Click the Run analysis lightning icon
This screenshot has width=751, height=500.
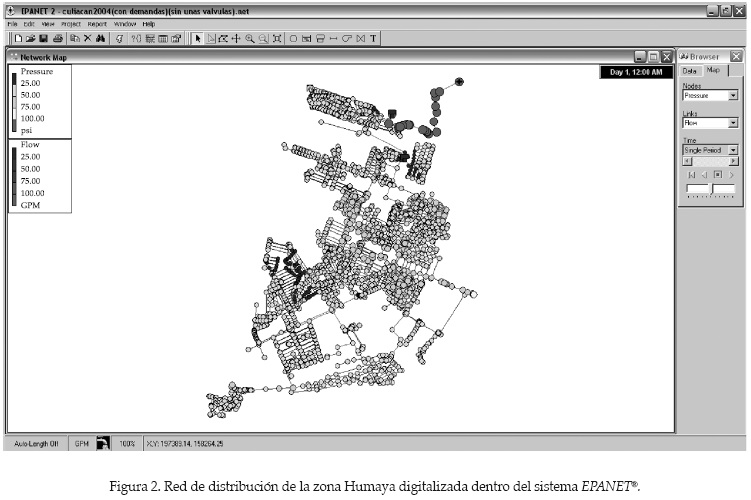(119, 38)
